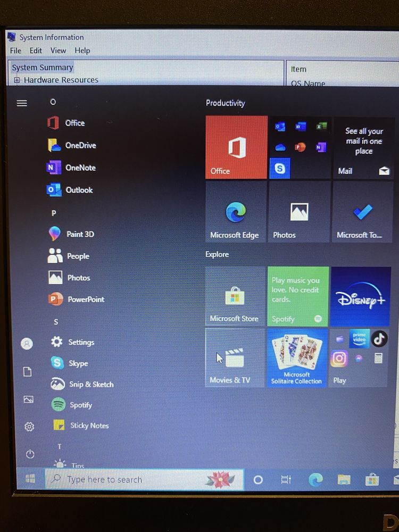Open the user account icon in Start sidebar

[x=27, y=344]
